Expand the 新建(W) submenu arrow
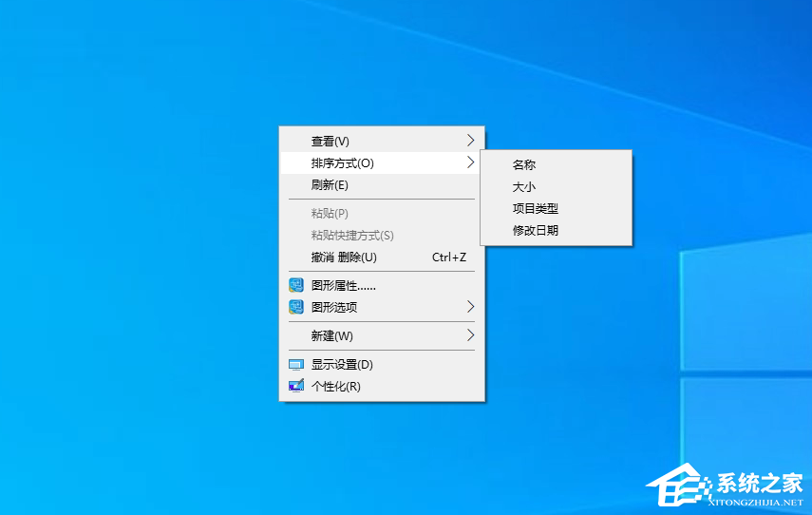Image resolution: width=812 pixels, height=515 pixels. tap(470, 335)
